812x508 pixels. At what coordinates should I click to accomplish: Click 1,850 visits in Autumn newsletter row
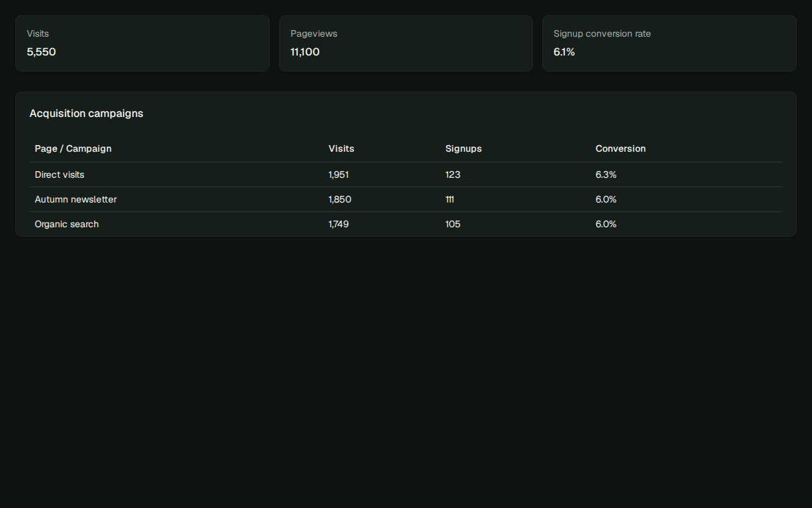coord(340,199)
